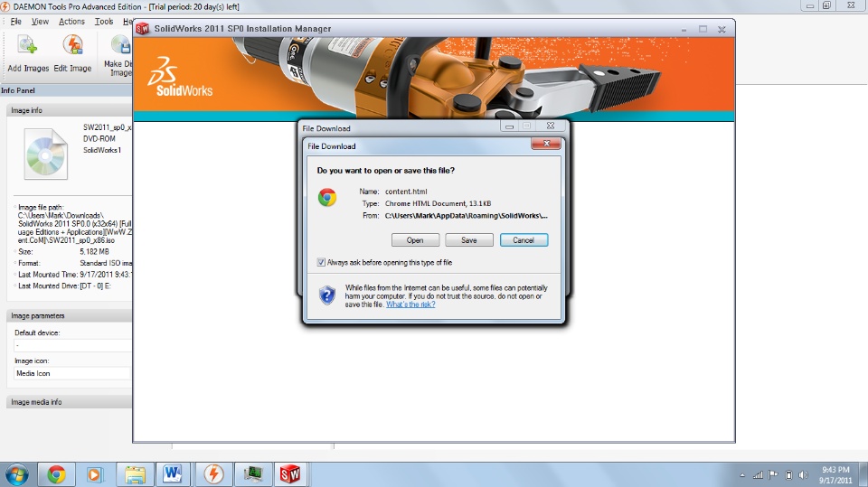Switch to DAEMON Tools from the taskbar
Viewport: 868px width, 487px height.
(x=213, y=474)
